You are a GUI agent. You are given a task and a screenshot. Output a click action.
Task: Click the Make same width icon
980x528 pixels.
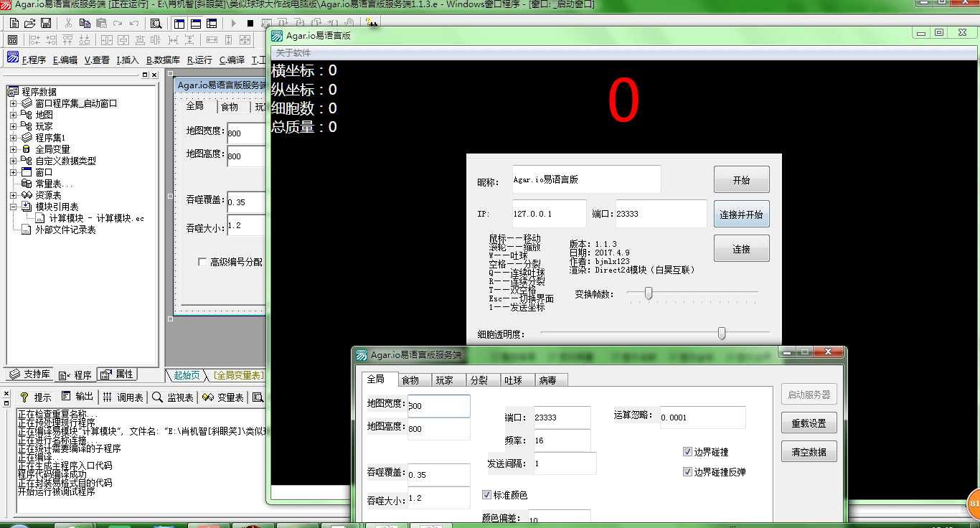(212, 40)
